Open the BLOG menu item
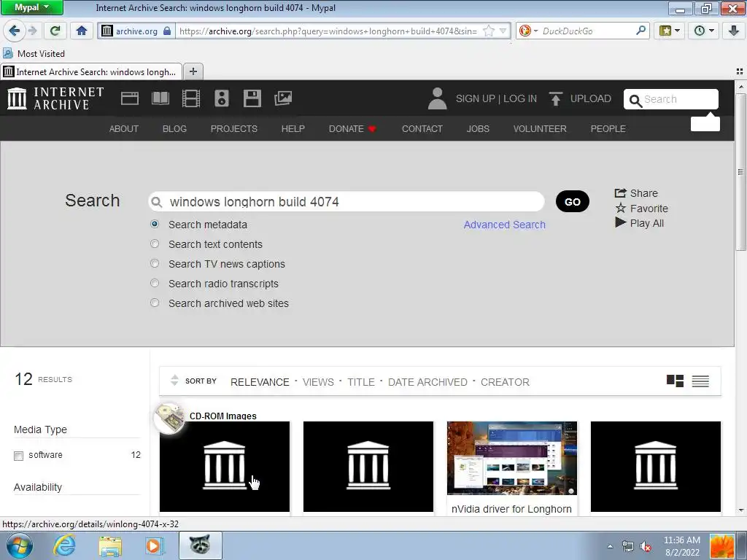Viewport: 747px width, 560px height. coord(174,128)
